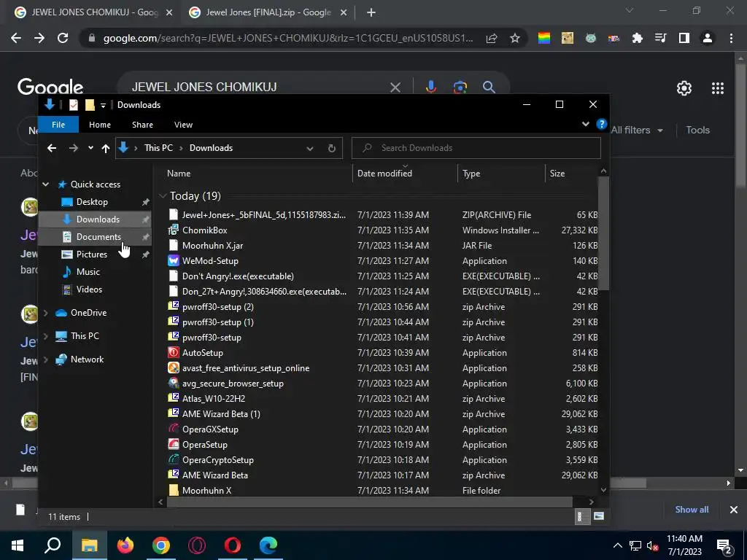The image size is (747, 560).
Task: Open the address bar history dropdown
Action: [309, 148]
